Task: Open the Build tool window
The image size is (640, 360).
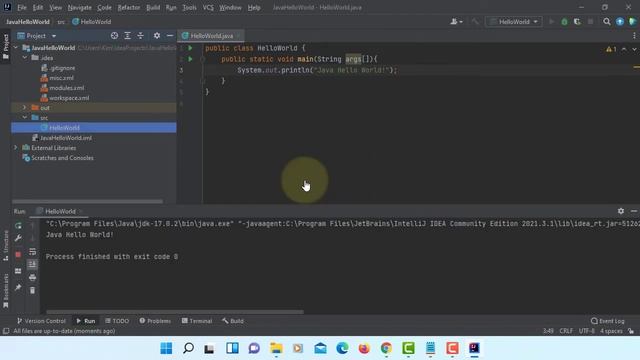Action: pyautogui.click(x=233, y=321)
